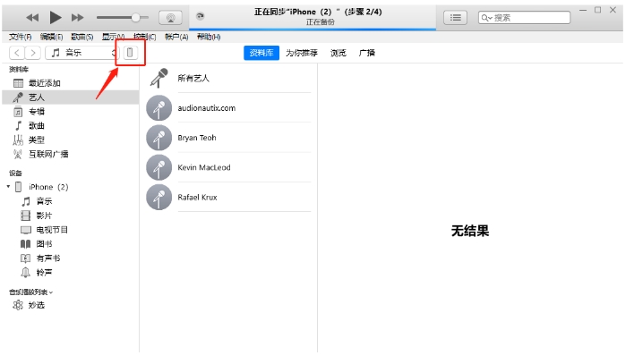Collapse the iPhone (2) device tree
This screenshot has height=364, width=634.
(x=9, y=187)
